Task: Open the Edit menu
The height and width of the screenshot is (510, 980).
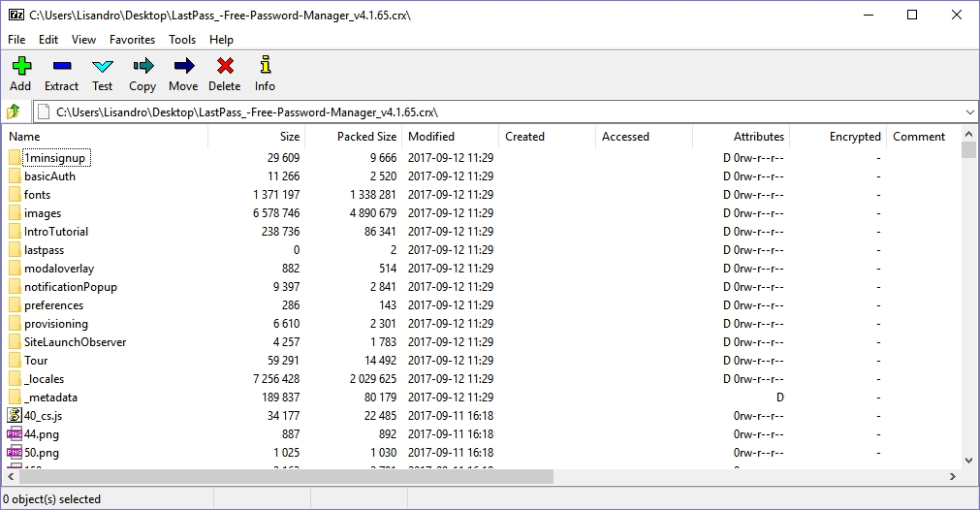Action: click(48, 40)
